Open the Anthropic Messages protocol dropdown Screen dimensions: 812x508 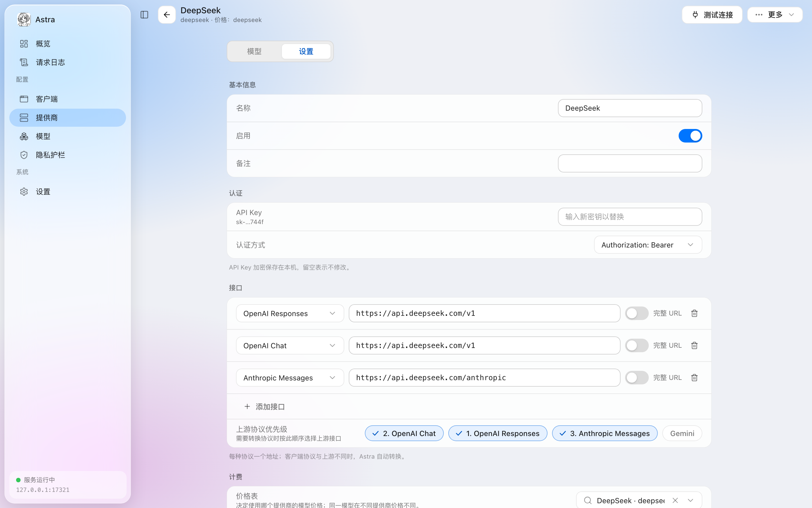tap(290, 378)
